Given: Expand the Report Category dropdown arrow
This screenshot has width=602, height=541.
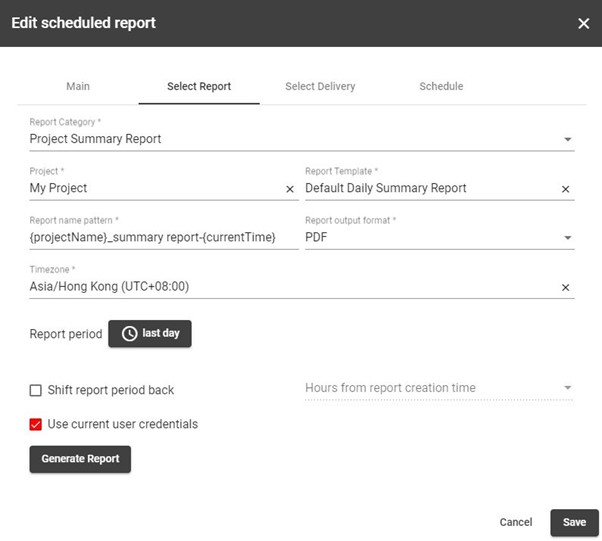Looking at the screenshot, I should tap(567, 139).
